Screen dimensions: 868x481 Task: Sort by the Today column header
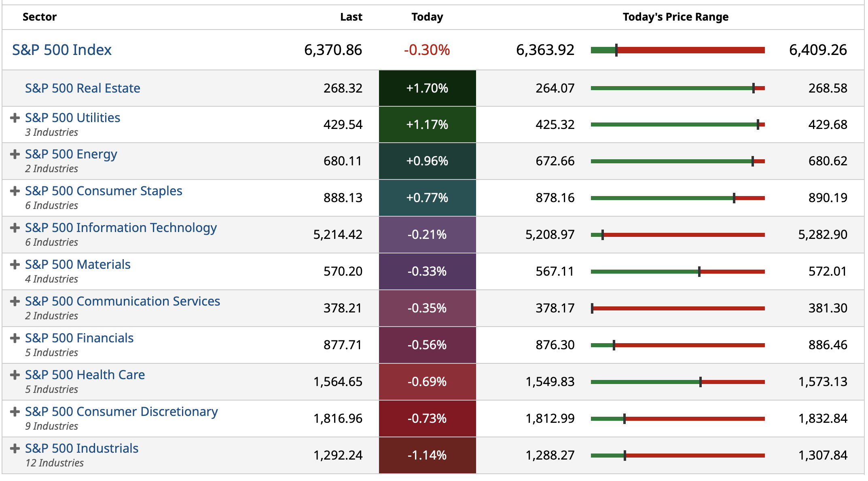pyautogui.click(x=427, y=17)
